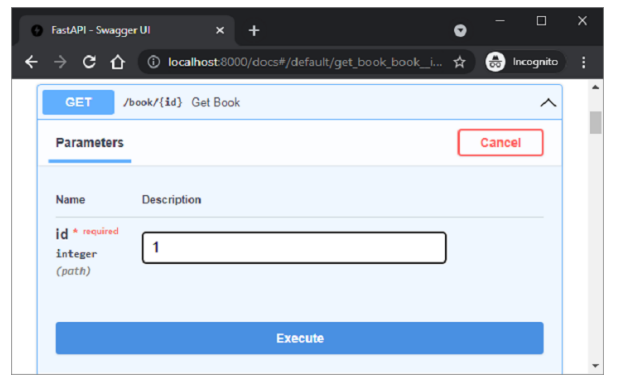Execute the Get Book request
Image resolution: width=619 pixels, height=385 pixels.
pyautogui.click(x=299, y=338)
